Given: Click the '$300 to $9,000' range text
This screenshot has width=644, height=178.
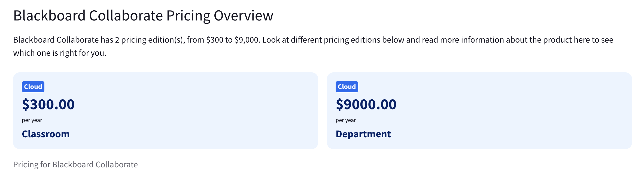Looking at the screenshot, I should click(x=232, y=40).
